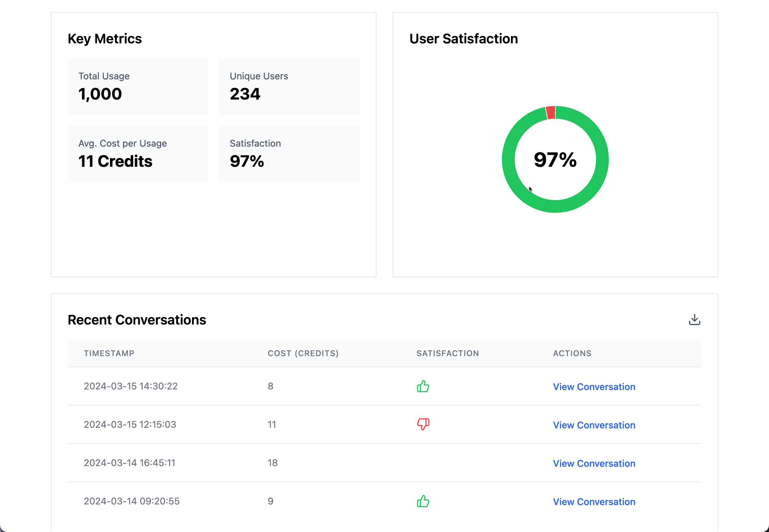Viewport: 769px width, 532px height.
Task: Select the SATISFACTION column header
Action: [448, 353]
